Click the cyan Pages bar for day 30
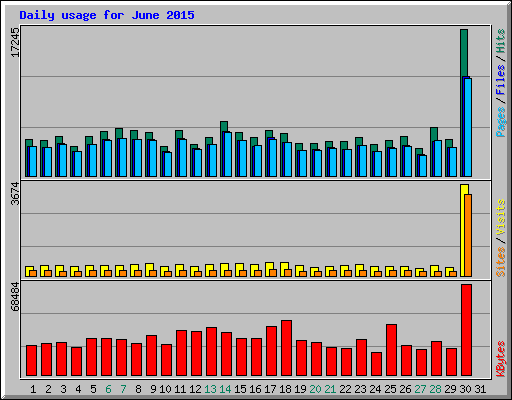 point(468,127)
